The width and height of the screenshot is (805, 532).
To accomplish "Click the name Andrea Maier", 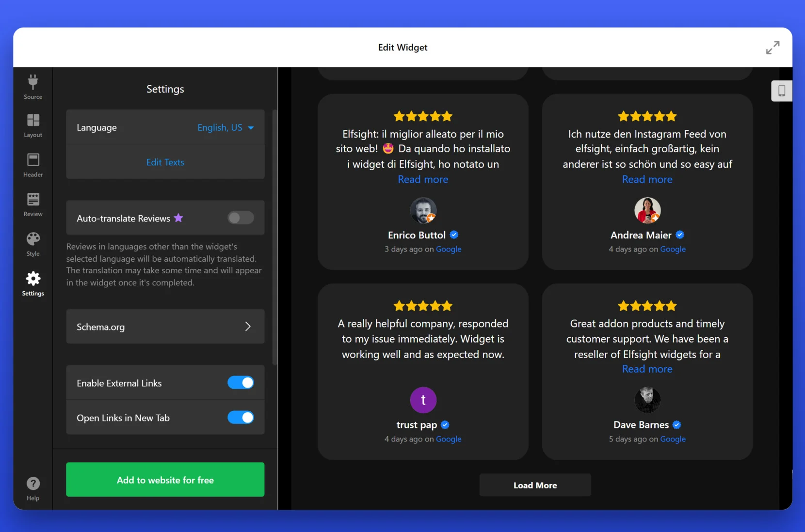I will point(641,235).
